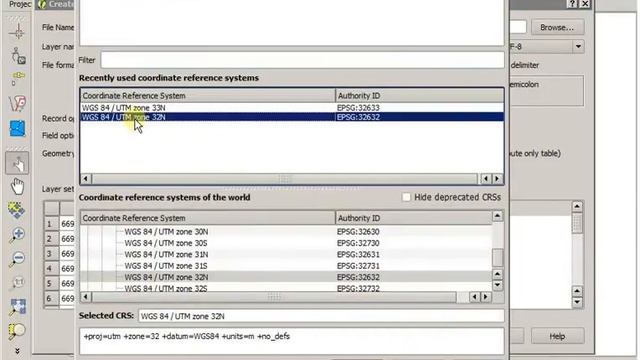This screenshot has height=360, width=640.
Task: Click the Zoom Full extent icon
Action: [x=18, y=307]
